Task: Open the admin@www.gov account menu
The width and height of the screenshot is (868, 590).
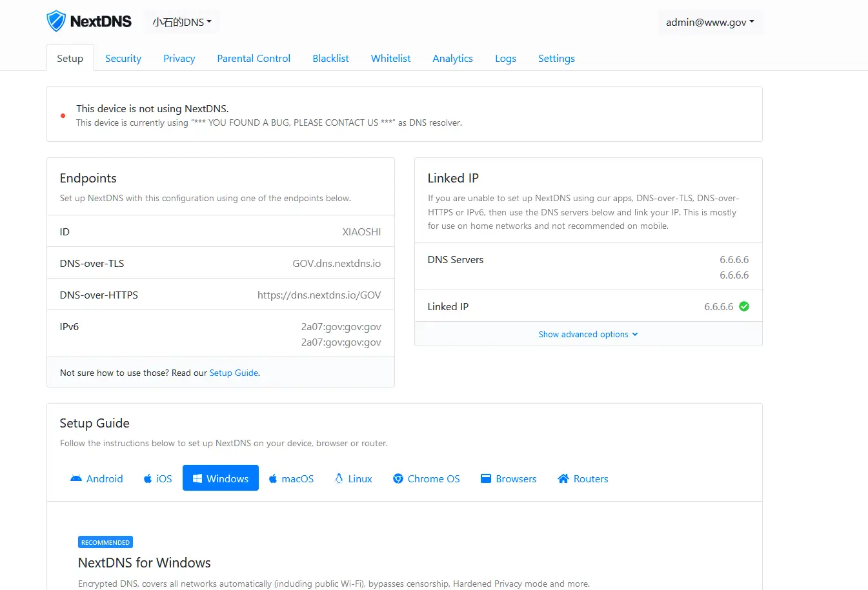Action: point(710,22)
